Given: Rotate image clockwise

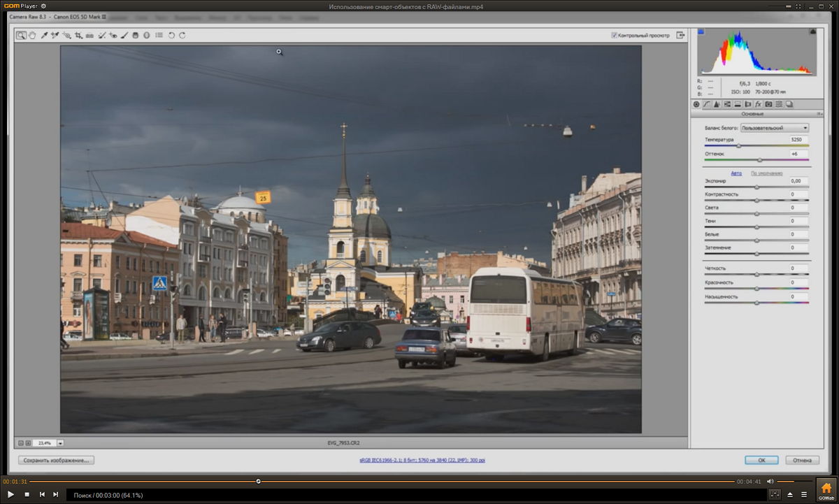Looking at the screenshot, I should [182, 35].
